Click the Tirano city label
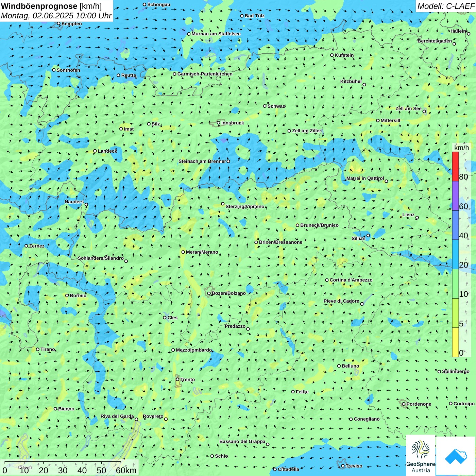The image size is (476, 476). 48,349
